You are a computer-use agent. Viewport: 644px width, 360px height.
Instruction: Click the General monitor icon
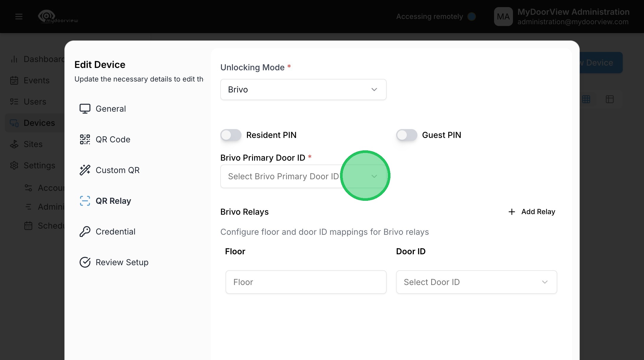(85, 109)
